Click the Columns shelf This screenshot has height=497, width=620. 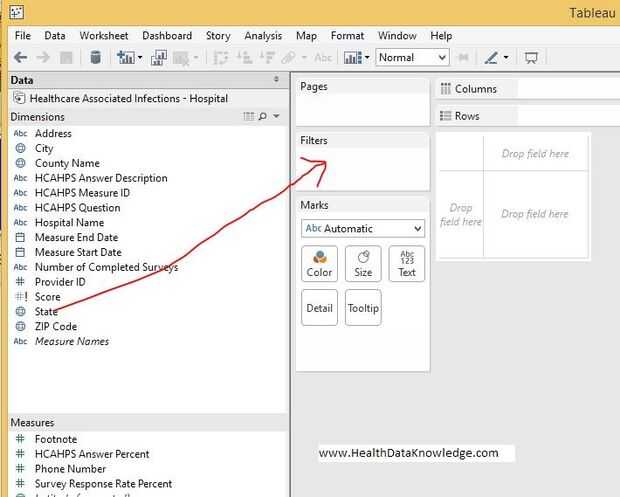point(528,89)
